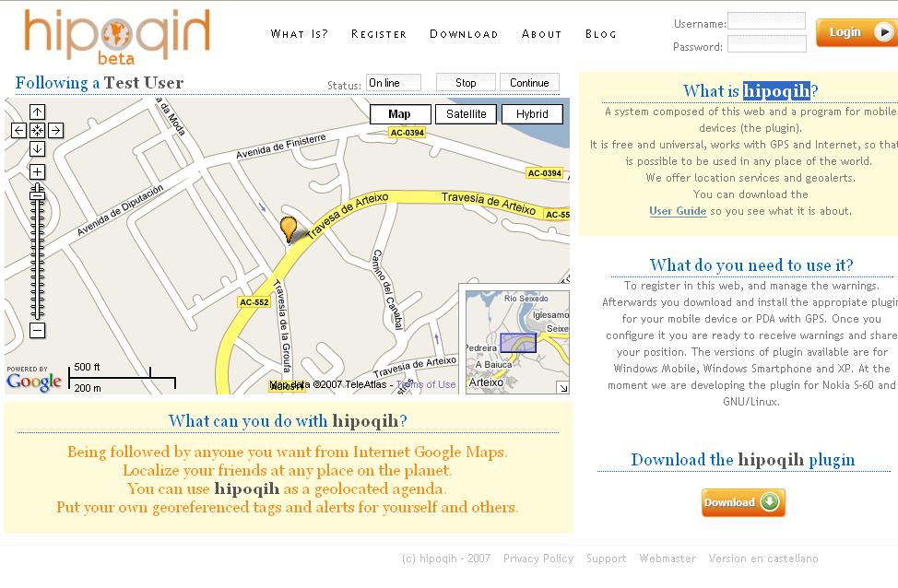Image resolution: width=898 pixels, height=588 pixels.
Task: Click the blue rectangle in overview map
Action: tap(518, 342)
